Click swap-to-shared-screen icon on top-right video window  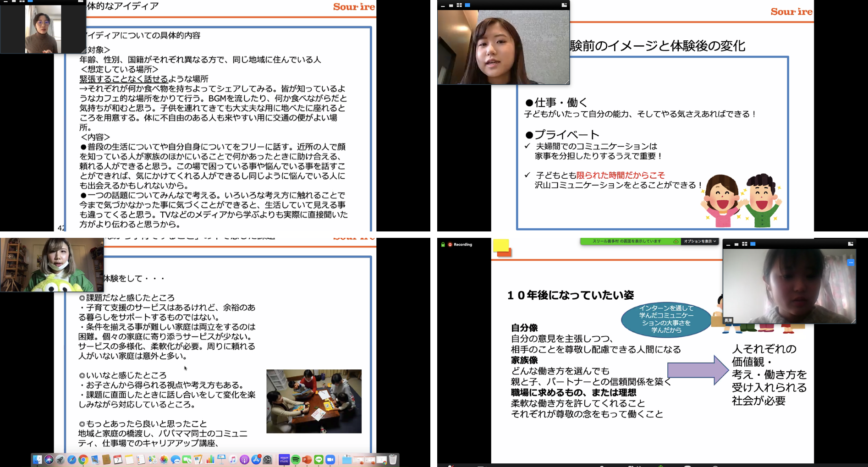coord(564,5)
